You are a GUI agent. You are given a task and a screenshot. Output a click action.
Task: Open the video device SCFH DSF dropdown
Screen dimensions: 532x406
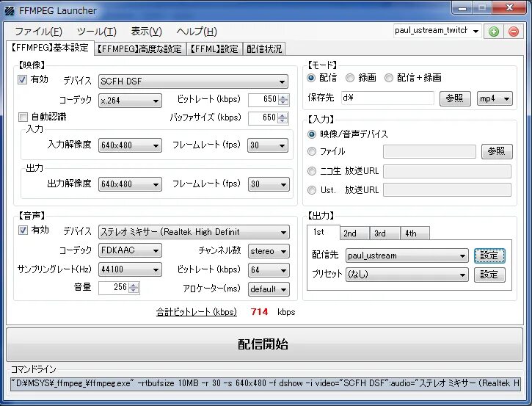click(x=193, y=81)
